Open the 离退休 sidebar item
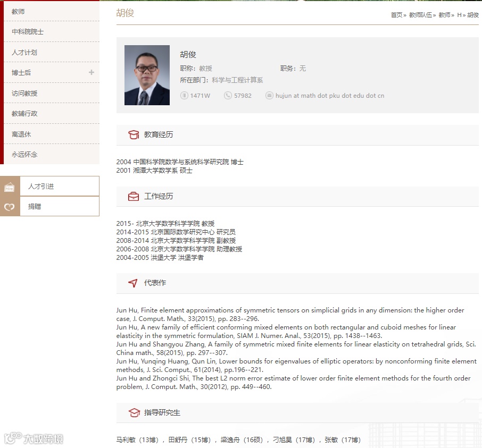 (52, 134)
